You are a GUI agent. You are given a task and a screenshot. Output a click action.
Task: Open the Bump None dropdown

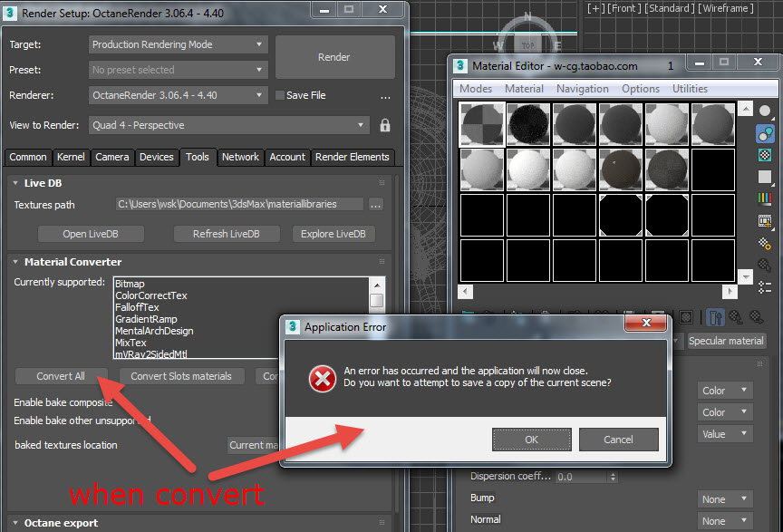(725, 499)
